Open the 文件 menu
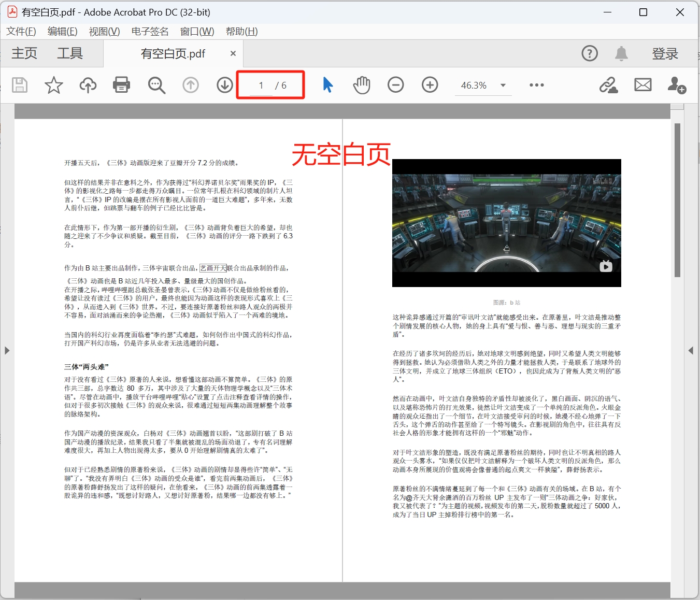Screen dimensions: 700x600 [x=20, y=31]
